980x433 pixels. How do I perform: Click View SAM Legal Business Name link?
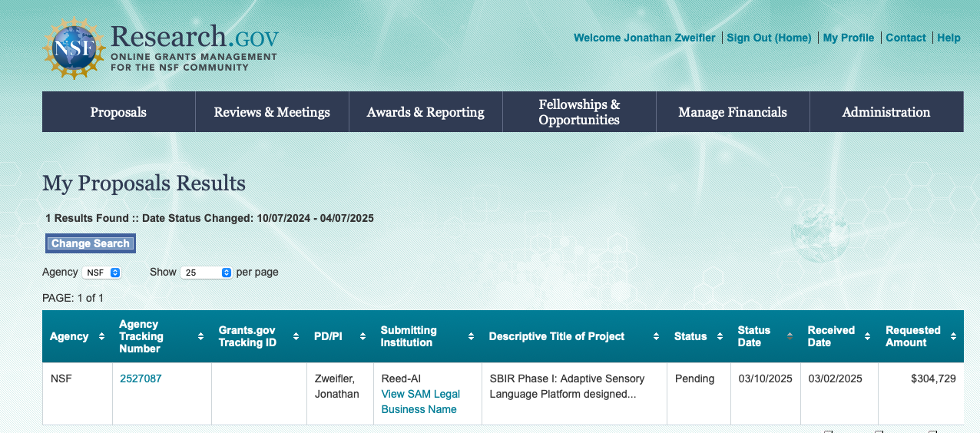point(420,402)
